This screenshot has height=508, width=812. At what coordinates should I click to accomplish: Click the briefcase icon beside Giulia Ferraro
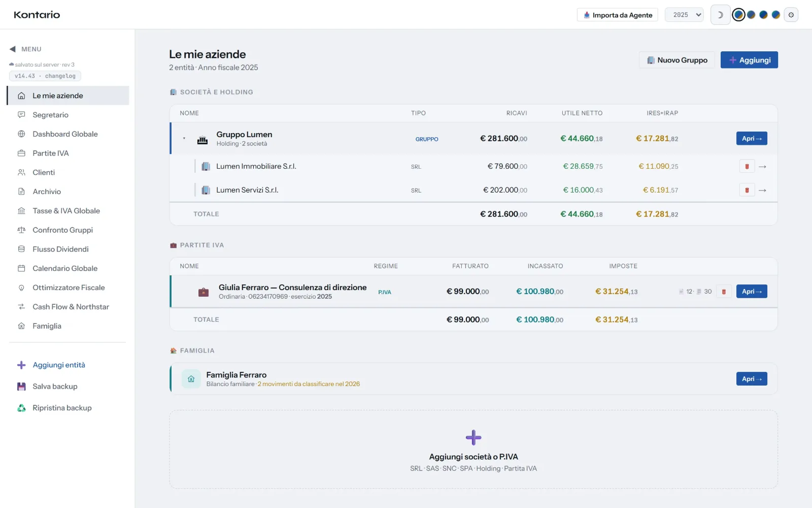coord(204,292)
